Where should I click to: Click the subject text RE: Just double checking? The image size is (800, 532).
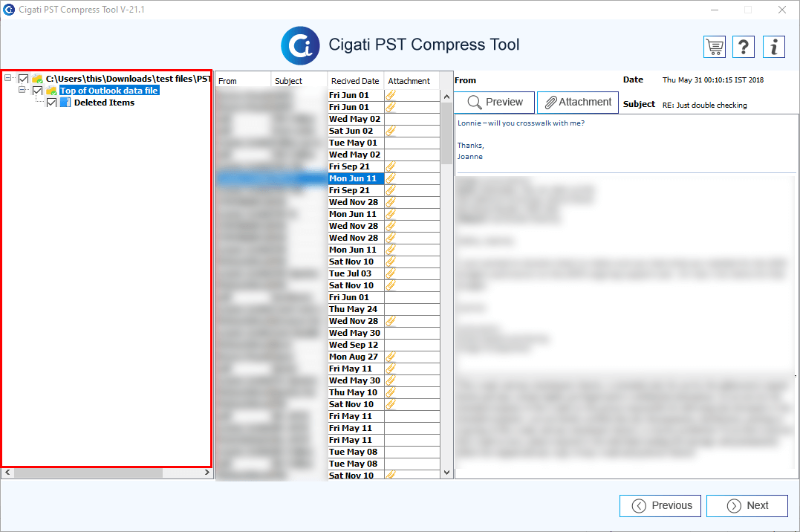(705, 106)
